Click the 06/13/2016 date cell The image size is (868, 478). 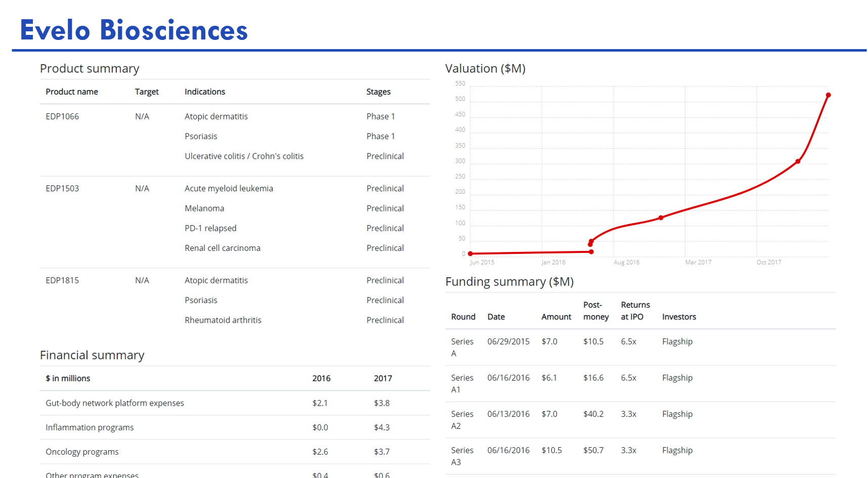tap(508, 414)
